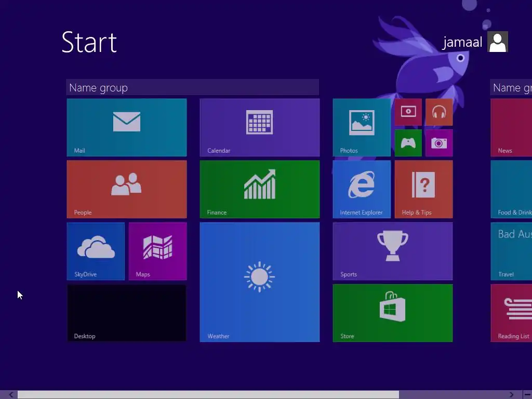Open the small Video tile
The width and height of the screenshot is (532, 399).
tap(408, 112)
